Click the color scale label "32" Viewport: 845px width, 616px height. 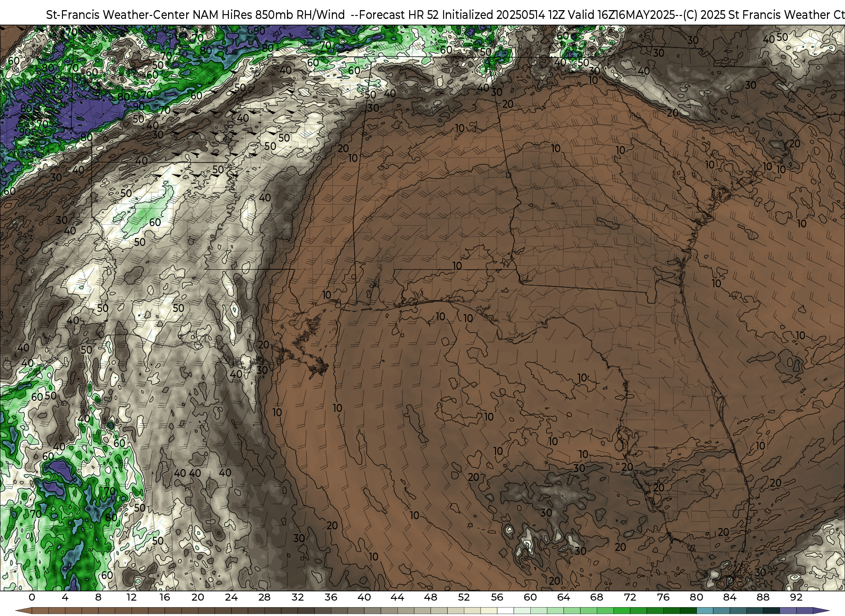298,597
